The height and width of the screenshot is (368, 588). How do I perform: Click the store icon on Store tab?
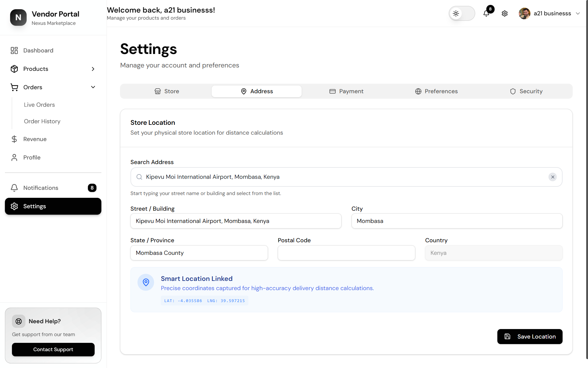click(158, 91)
